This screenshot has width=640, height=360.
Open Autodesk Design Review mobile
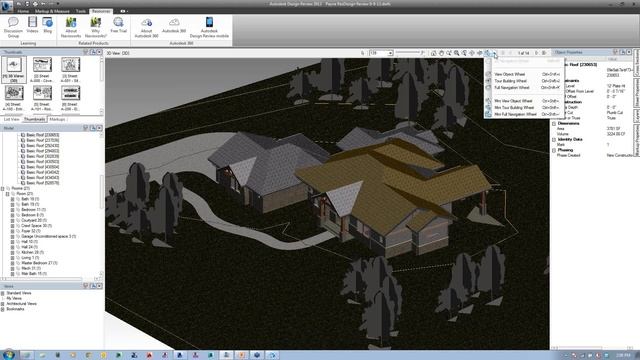coord(209,27)
